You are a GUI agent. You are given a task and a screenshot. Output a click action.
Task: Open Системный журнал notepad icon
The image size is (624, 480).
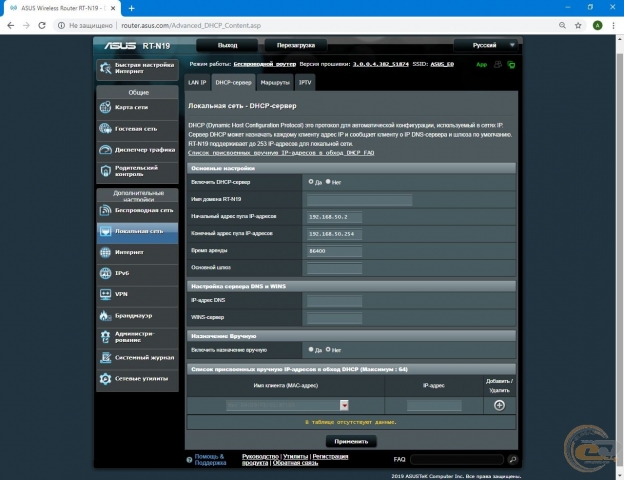[x=105, y=357]
